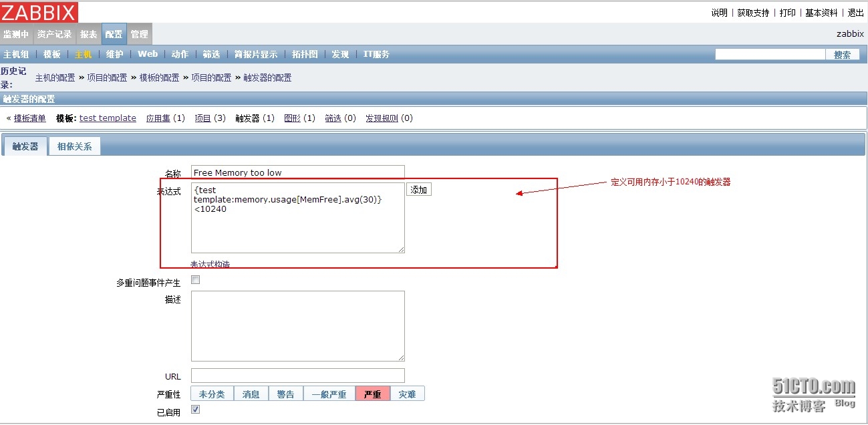This screenshot has height=425, width=868.
Task: Click the URL input field
Action: click(298, 376)
